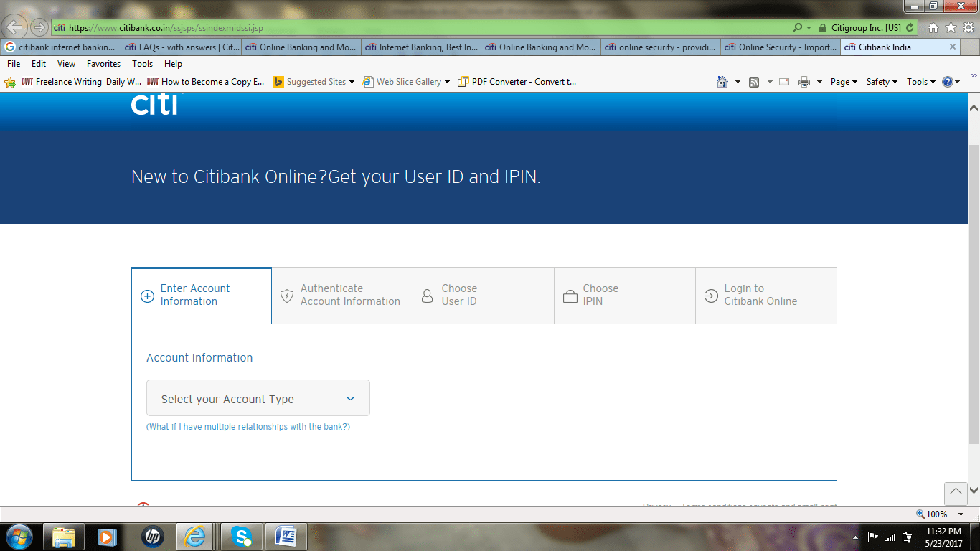
Task: Select the Choose IPIN step
Action: tap(625, 295)
